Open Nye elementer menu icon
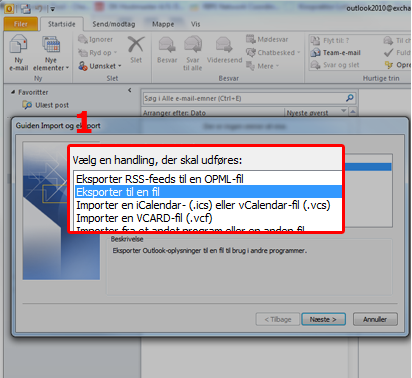The height and width of the screenshot is (378, 412). tap(51, 44)
